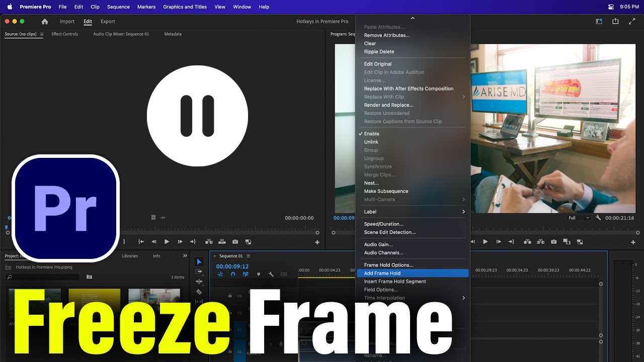This screenshot has height=362, width=644.
Task: Click the new bin folder icon beside search
Action: pos(89,277)
